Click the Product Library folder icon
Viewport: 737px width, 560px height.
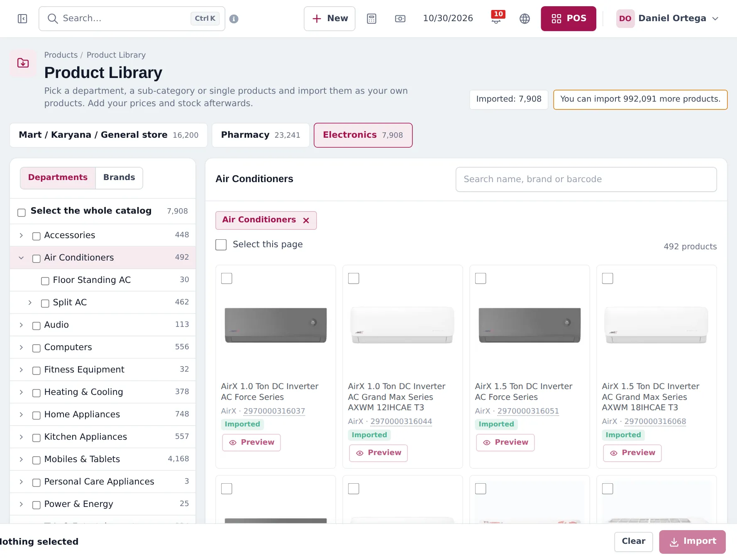23,63
